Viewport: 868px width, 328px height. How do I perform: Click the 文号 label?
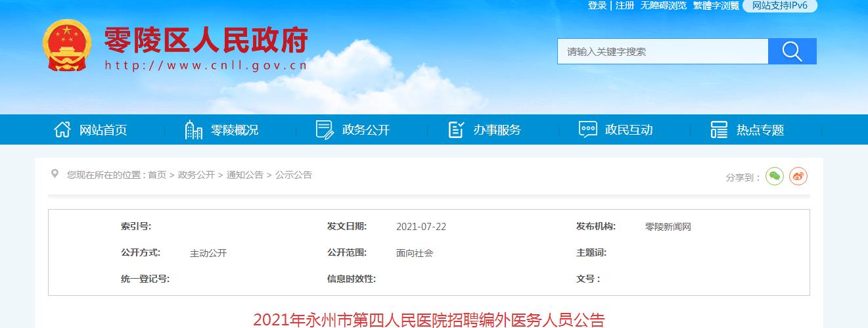pyautogui.click(x=589, y=279)
